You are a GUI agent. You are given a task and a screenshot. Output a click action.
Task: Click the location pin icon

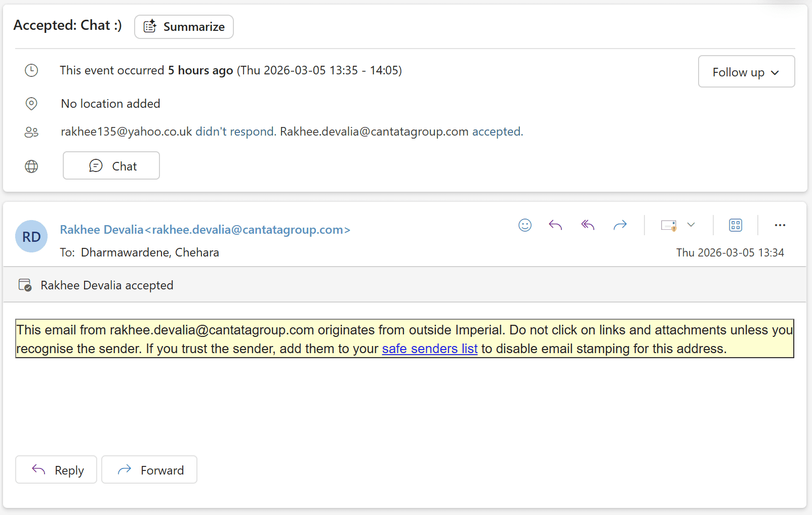coord(31,104)
